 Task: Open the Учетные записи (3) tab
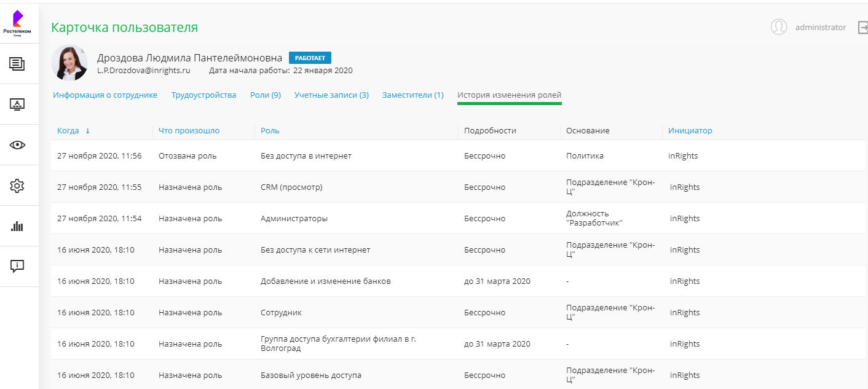pos(331,95)
